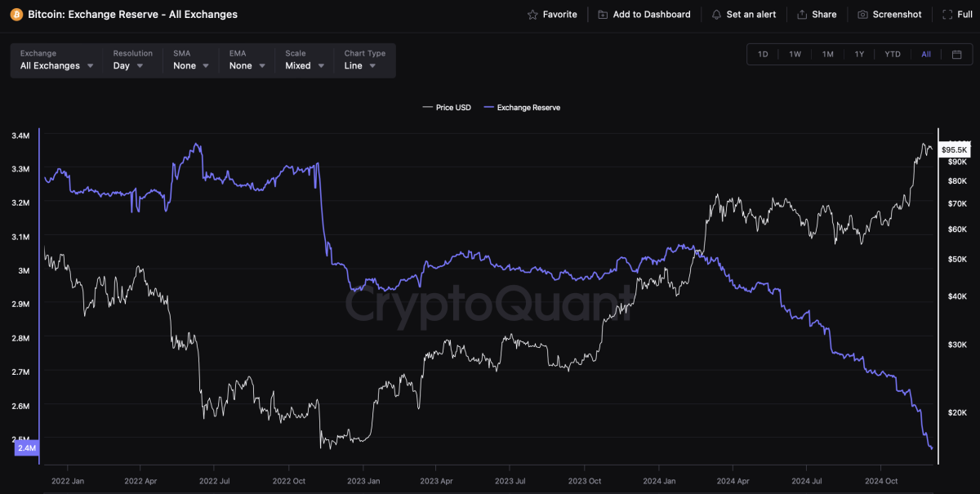
Task: Select the 1Y time range
Action: (859, 55)
